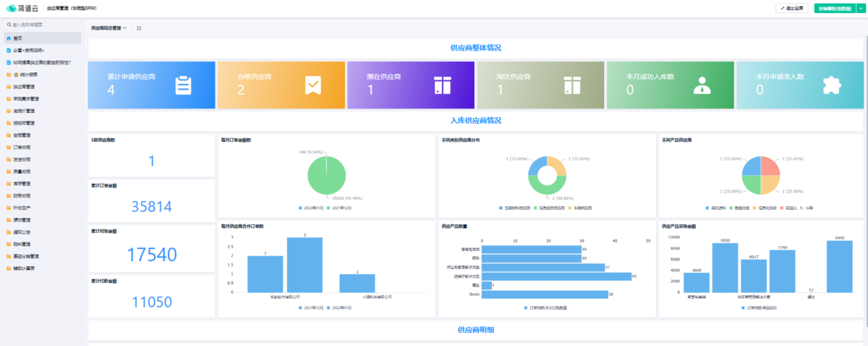Viewport: 868px width, 346px height.
Task: Click the 简道云 logo icon
Action: pos(12,8)
